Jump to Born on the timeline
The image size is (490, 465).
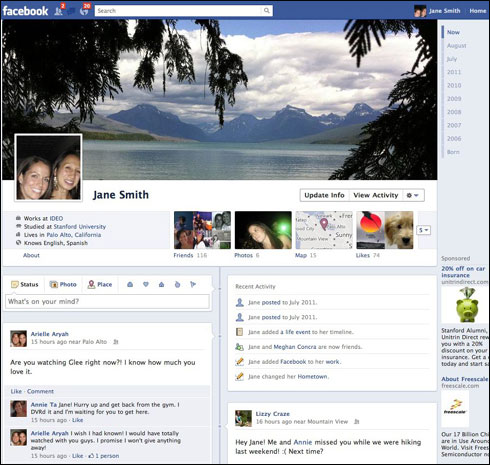[453, 152]
